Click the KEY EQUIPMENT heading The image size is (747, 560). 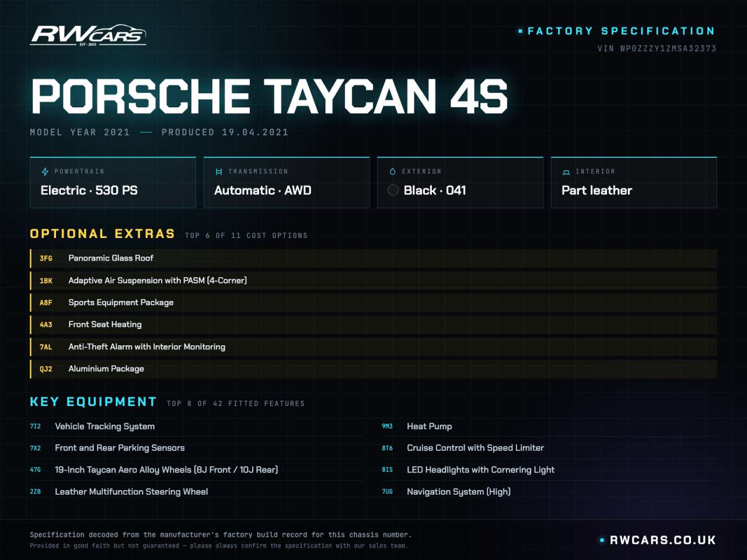(x=93, y=402)
